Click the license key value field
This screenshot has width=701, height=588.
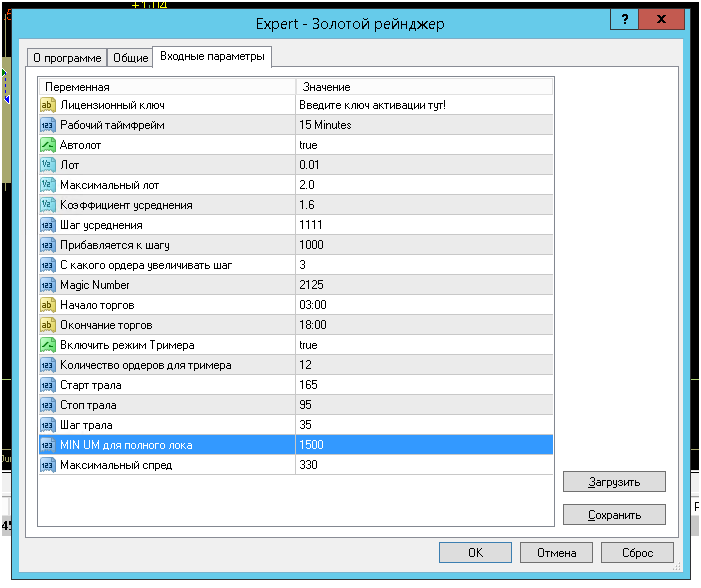[424, 105]
